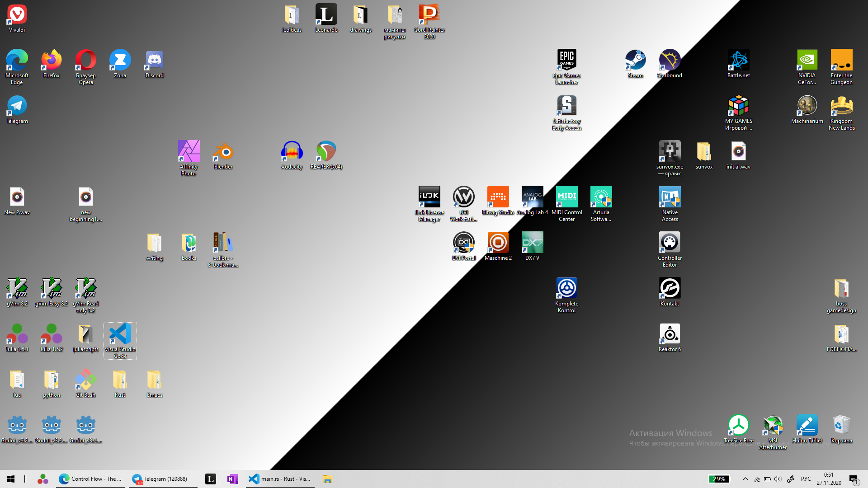Select the Analog Lab 4 icon

click(x=533, y=201)
